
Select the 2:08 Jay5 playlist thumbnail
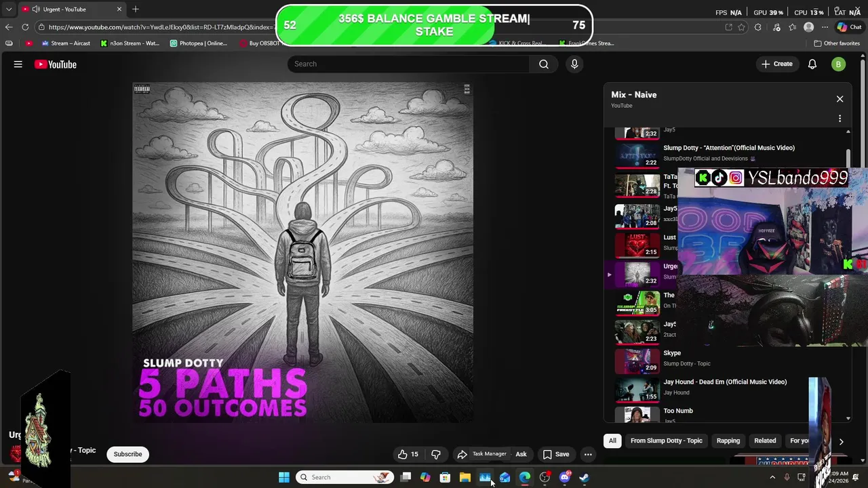[637, 216]
